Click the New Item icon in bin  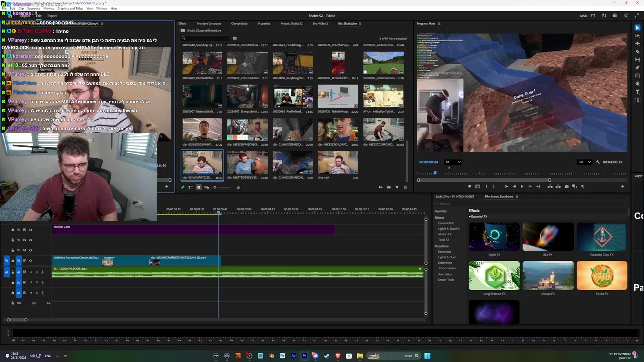397,187
